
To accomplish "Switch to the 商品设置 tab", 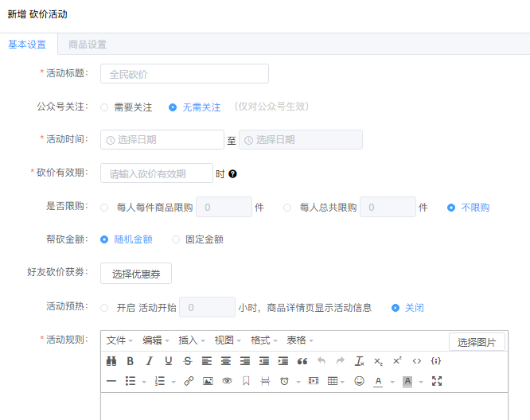I will coord(88,45).
